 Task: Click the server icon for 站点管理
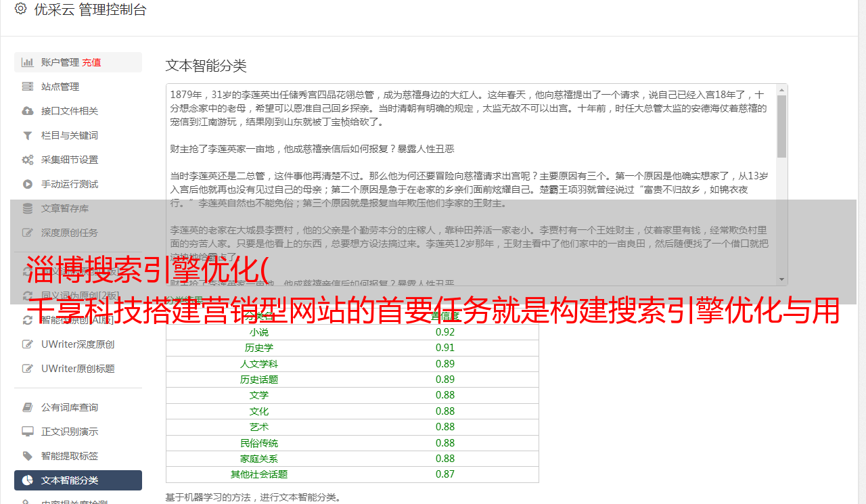click(x=28, y=87)
